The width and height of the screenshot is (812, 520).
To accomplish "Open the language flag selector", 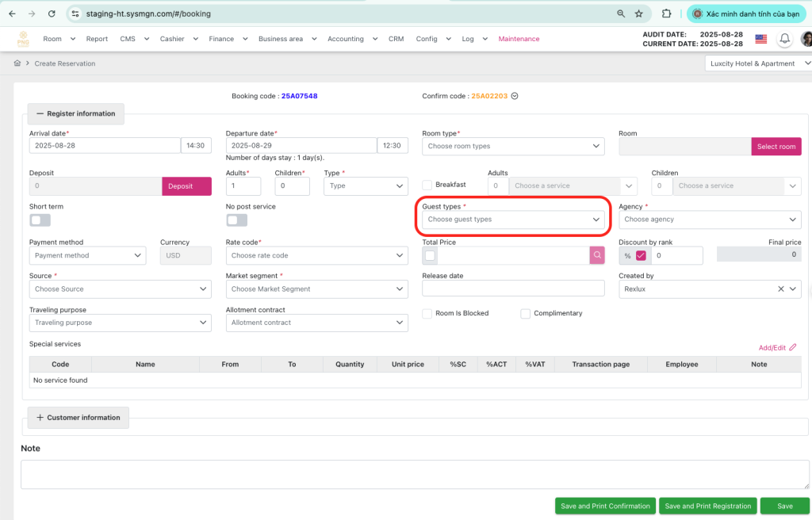I will [x=760, y=39].
